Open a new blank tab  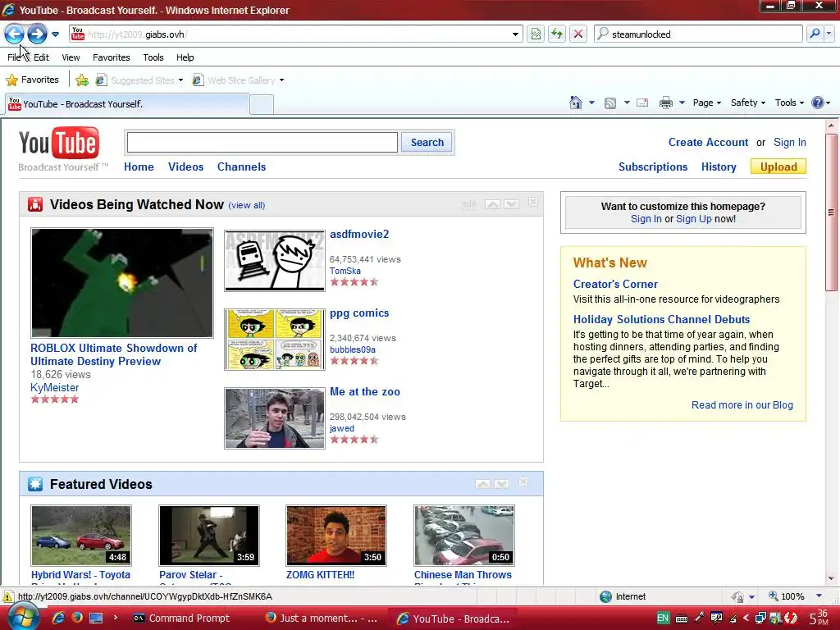[262, 104]
